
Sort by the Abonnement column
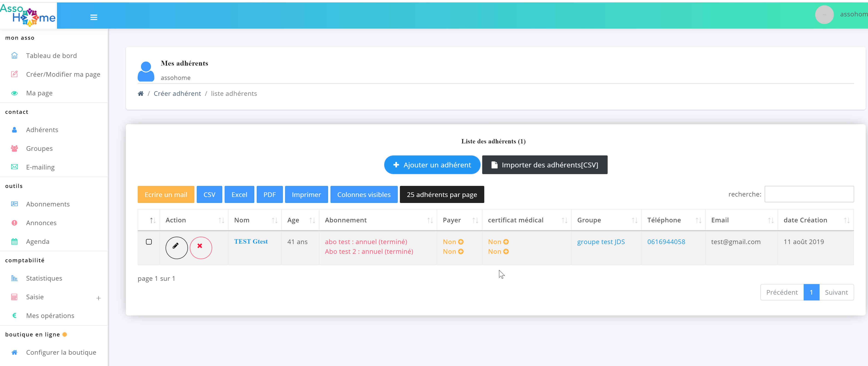tap(378, 220)
